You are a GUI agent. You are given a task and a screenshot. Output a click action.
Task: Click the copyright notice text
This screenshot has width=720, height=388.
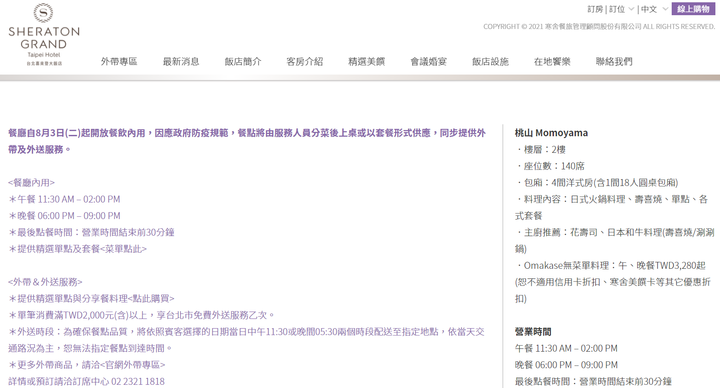(599, 27)
